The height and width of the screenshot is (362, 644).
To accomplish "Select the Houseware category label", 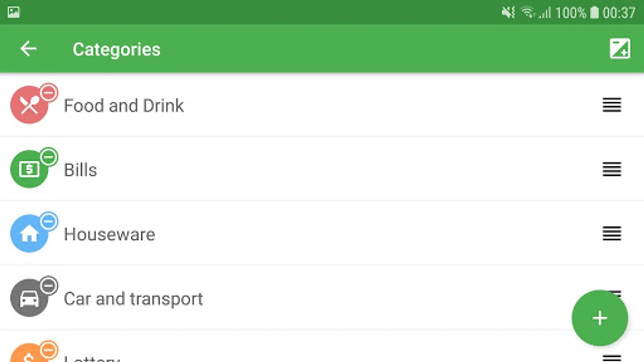I will [x=109, y=234].
